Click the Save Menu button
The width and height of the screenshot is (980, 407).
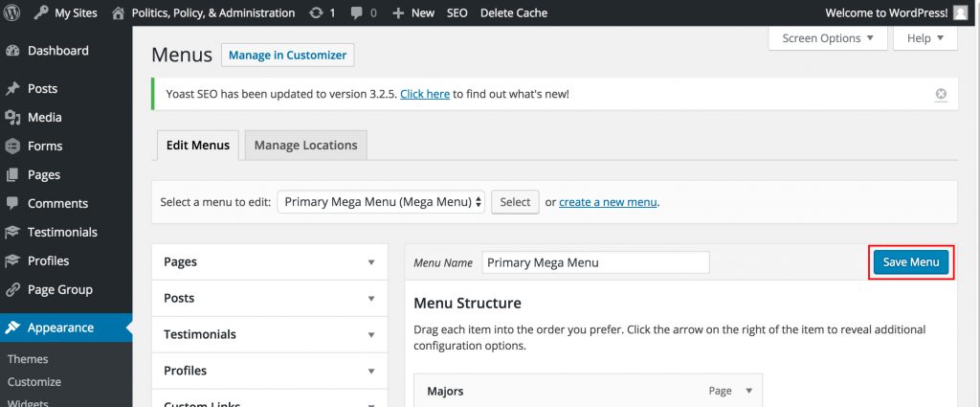(x=909, y=262)
